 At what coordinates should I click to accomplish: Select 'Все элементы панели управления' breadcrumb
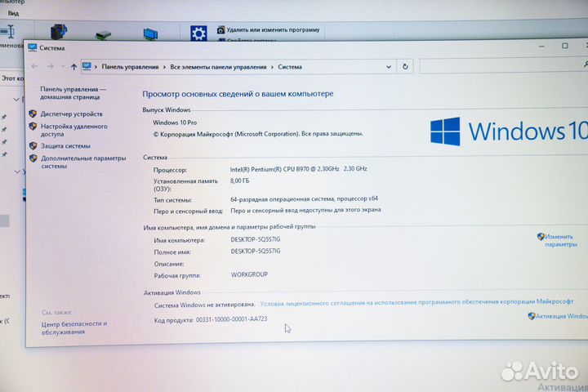point(218,67)
